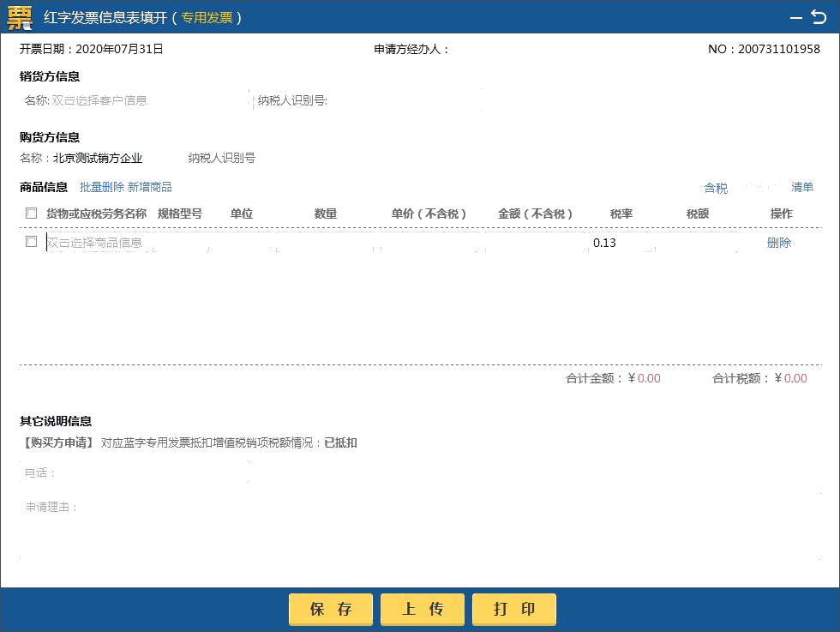Click the 新增商品 link
The width and height of the screenshot is (840, 632).
coord(150,187)
